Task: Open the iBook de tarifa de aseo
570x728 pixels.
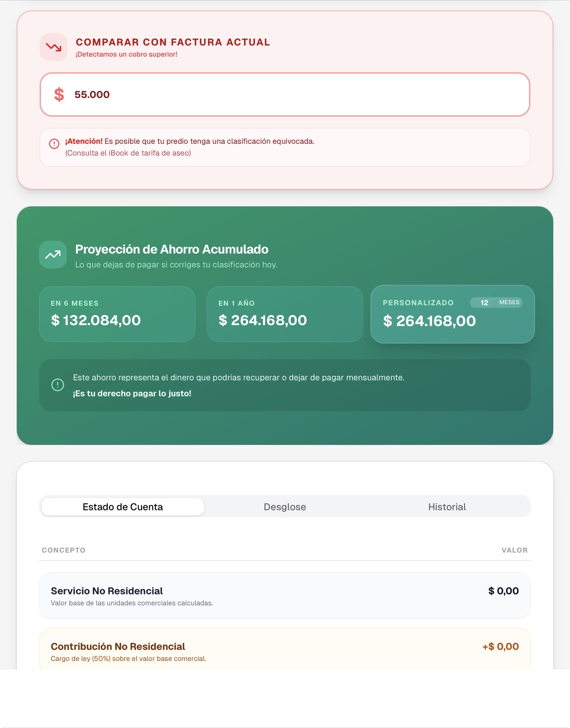Action: (x=128, y=152)
